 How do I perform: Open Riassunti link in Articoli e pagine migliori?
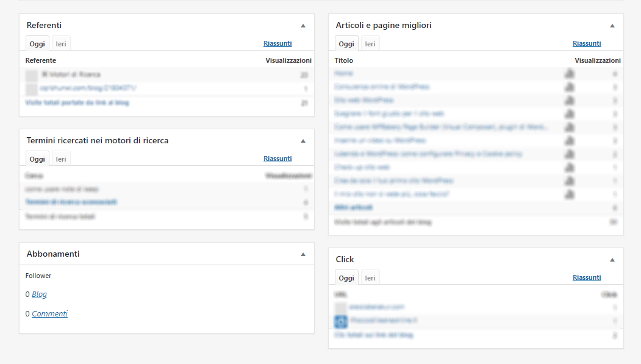(587, 43)
